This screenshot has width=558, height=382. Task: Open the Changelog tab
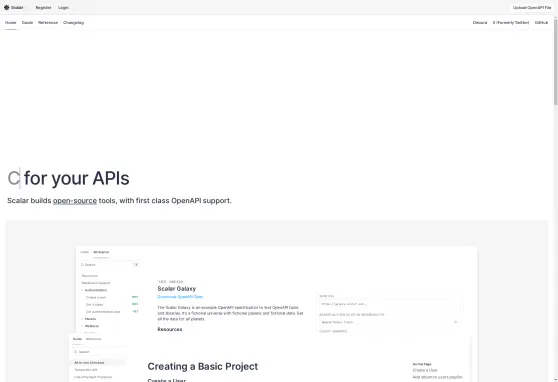74,22
